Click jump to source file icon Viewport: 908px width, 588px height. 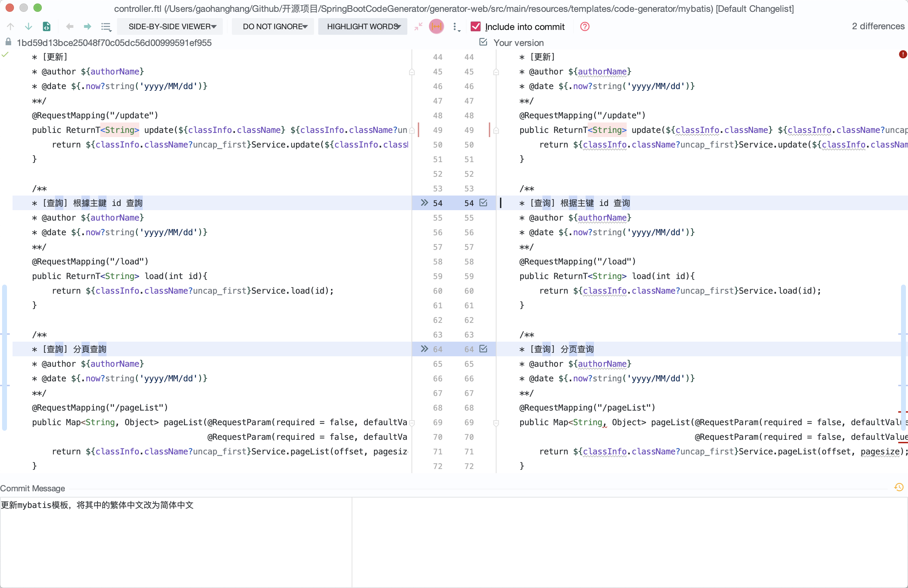47,26
